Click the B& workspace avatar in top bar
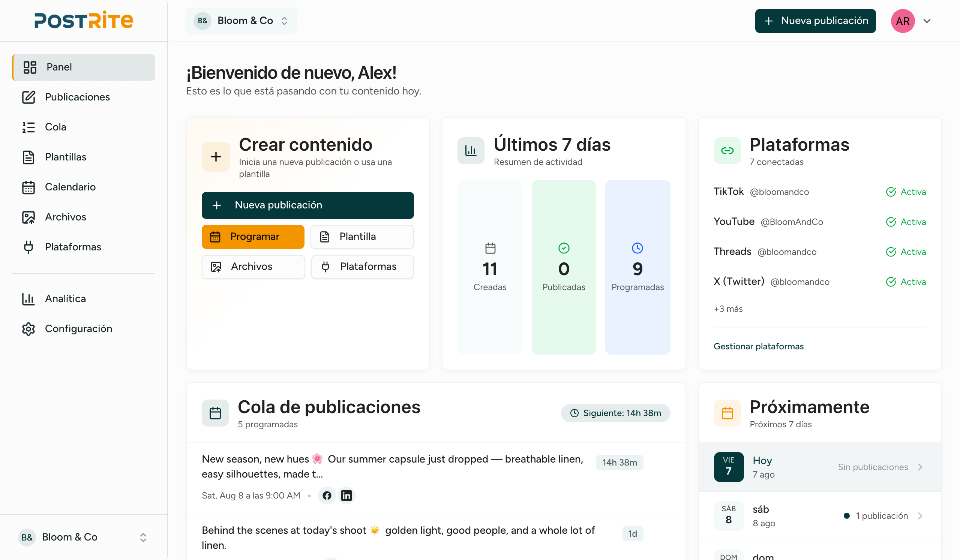 point(202,21)
